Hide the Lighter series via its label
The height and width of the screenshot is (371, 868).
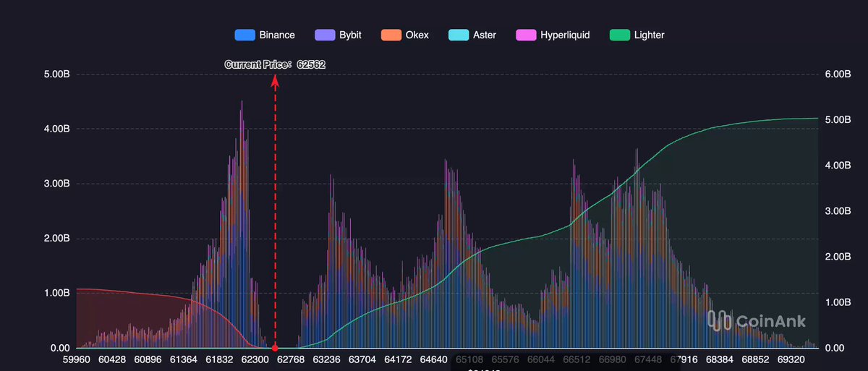click(x=649, y=35)
